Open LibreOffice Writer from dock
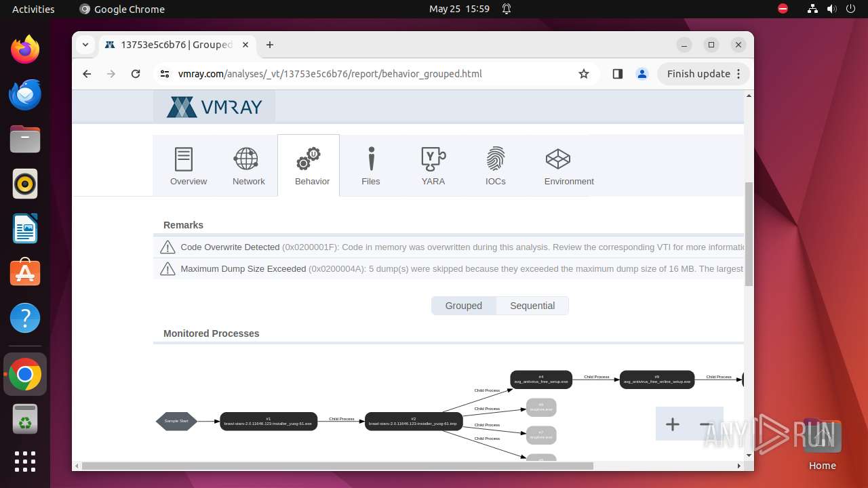 [x=25, y=228]
